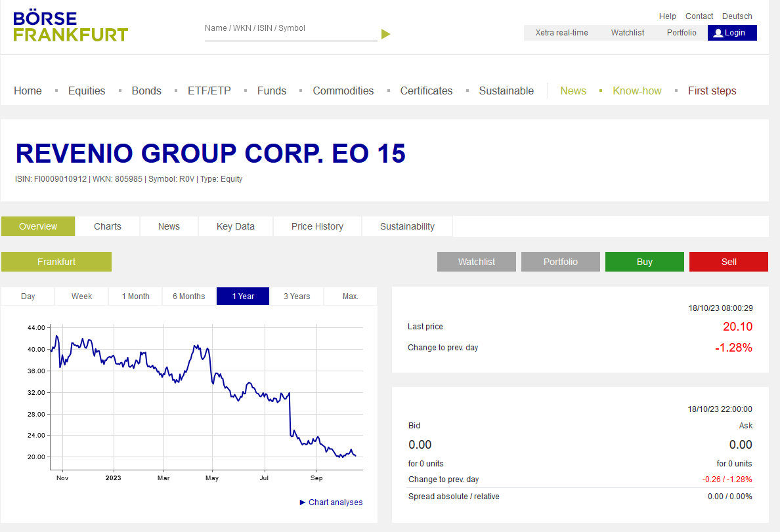Click the REVENIO GROUP CORP. EO 15 heading
The height and width of the screenshot is (532, 780).
click(210, 153)
